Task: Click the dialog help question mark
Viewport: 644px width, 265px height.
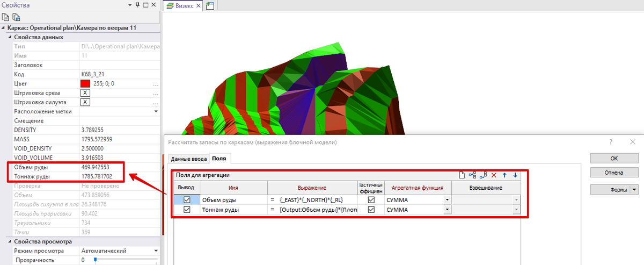Action: click(611, 142)
